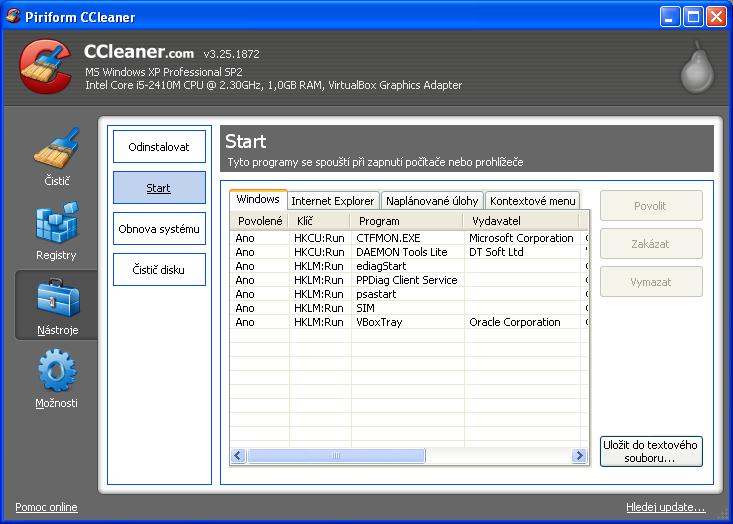
Task: Sort list by Program column header
Action: pyautogui.click(x=405, y=221)
